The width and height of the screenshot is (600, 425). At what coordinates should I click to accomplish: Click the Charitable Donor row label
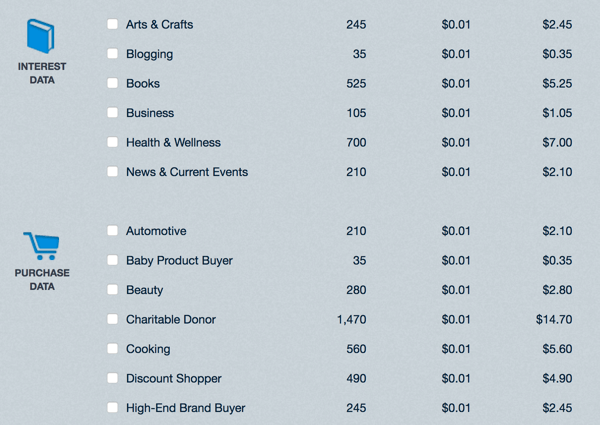(x=171, y=319)
